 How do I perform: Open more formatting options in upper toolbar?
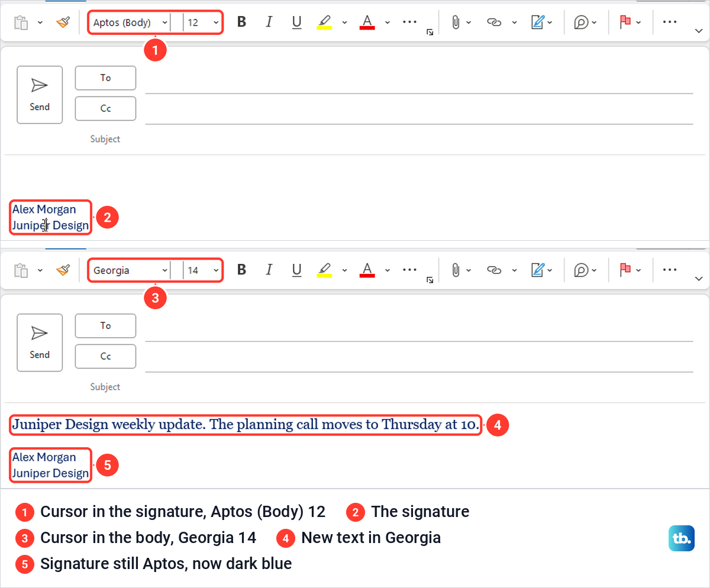pyautogui.click(x=409, y=22)
